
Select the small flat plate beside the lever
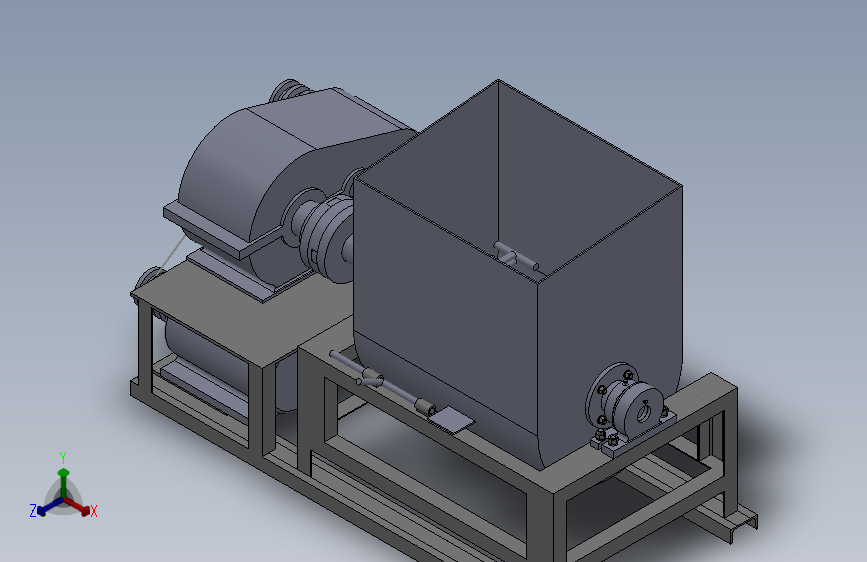(451, 419)
